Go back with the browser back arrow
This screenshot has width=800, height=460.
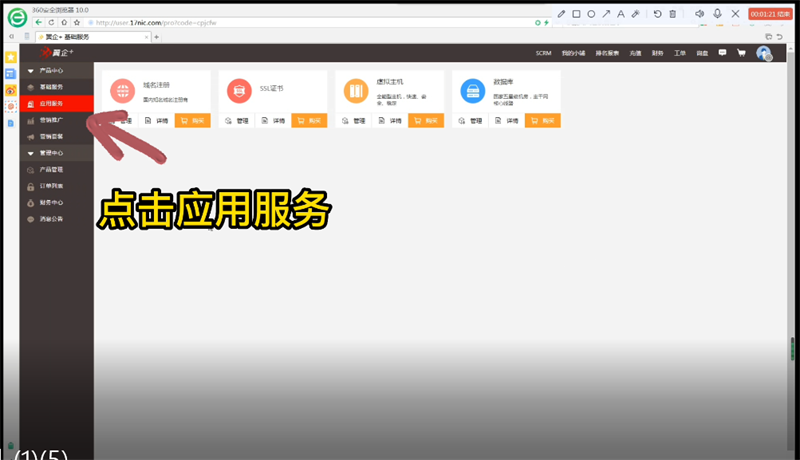pyautogui.click(x=38, y=22)
